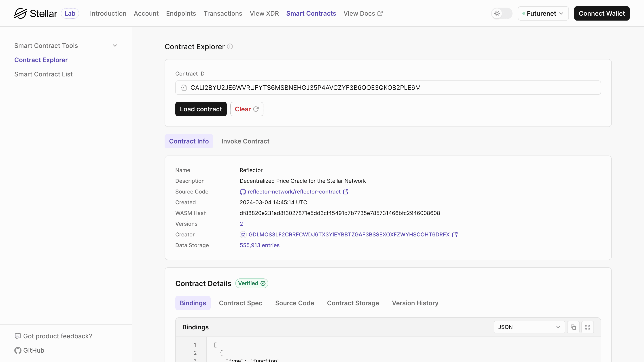Click the creator account identicon
The image size is (644, 362).
(x=243, y=235)
